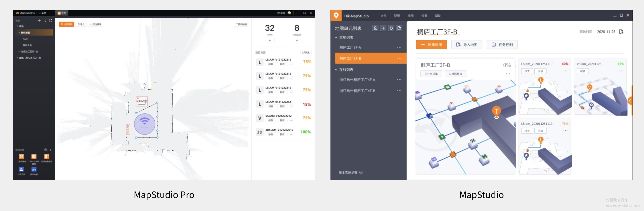This screenshot has width=644, height=211.
Task: Collapse the 在线列表 section
Action: click(336, 70)
